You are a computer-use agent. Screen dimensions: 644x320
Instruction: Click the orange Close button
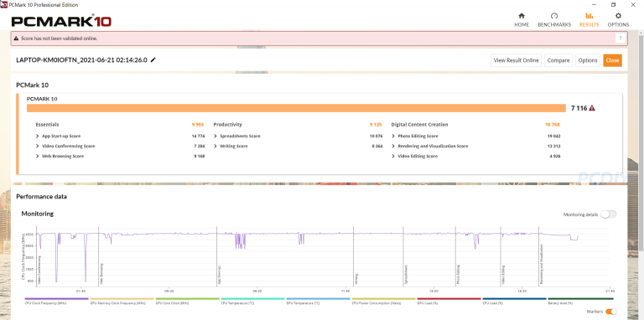pos(612,60)
